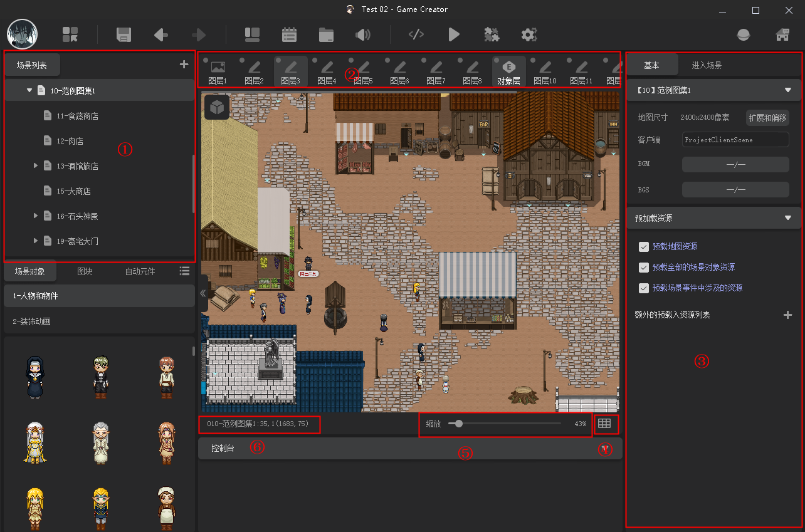This screenshot has height=532, width=805.
Task: Collapse left panel with « handle
Action: pyautogui.click(x=203, y=293)
